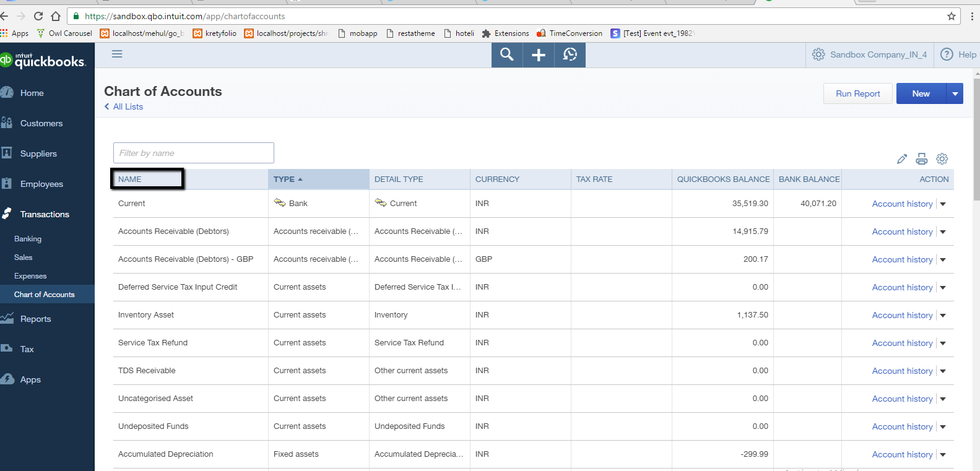980x471 pixels.
Task: Open the Help question mark icon
Action: [947, 54]
